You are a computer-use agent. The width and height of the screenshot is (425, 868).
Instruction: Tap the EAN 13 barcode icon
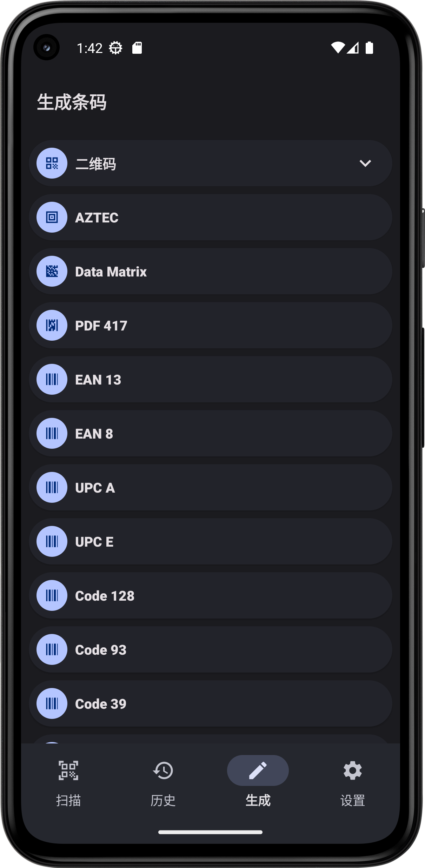52,379
